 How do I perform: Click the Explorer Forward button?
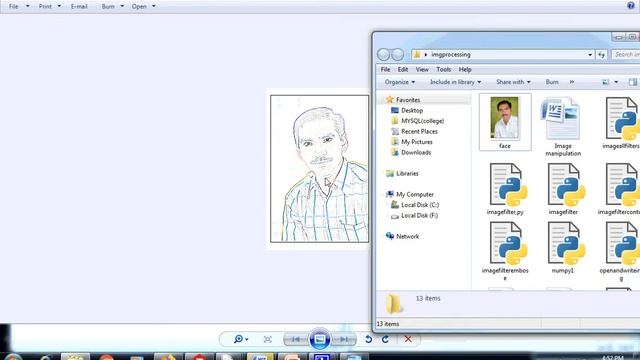click(x=398, y=54)
